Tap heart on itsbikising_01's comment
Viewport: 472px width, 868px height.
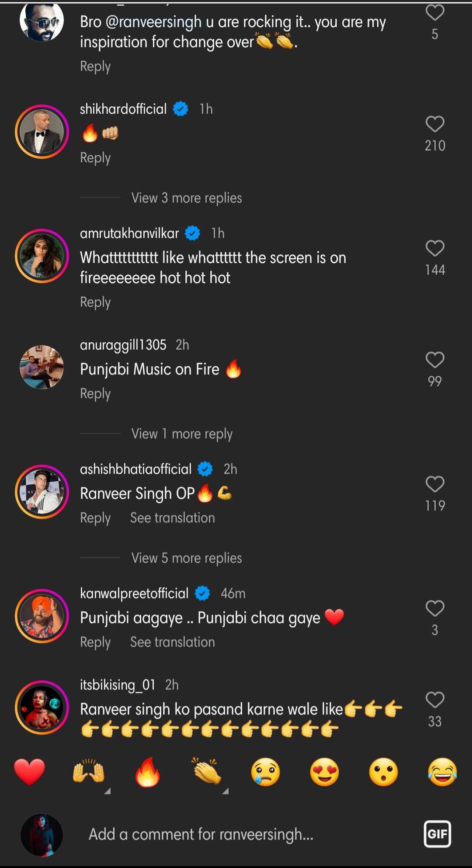[x=435, y=700]
